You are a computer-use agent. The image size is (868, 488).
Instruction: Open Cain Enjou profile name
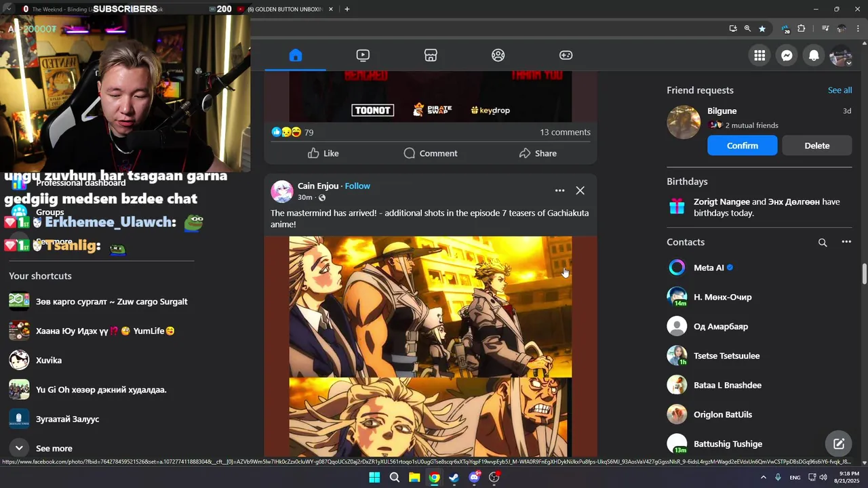pos(318,186)
